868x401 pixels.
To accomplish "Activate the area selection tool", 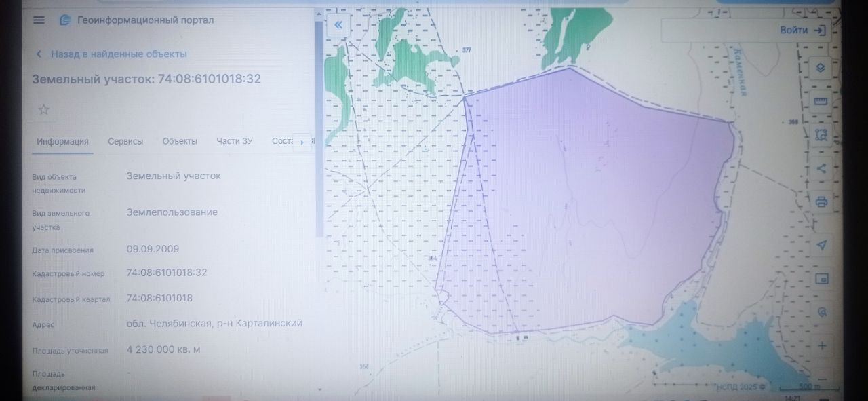I will click(821, 134).
